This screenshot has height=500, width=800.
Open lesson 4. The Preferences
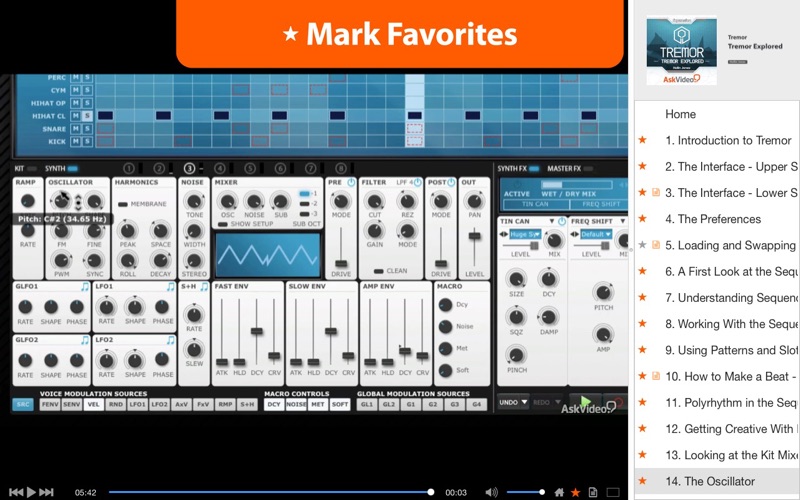713,219
